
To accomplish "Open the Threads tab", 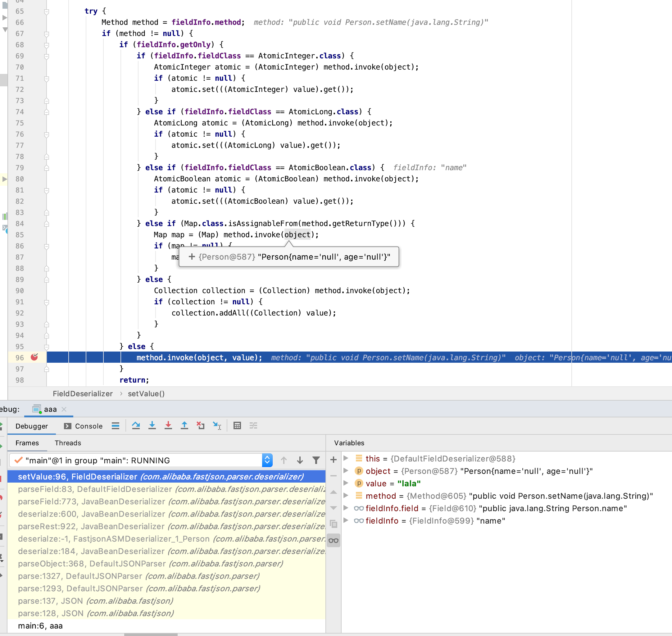I will [68, 443].
